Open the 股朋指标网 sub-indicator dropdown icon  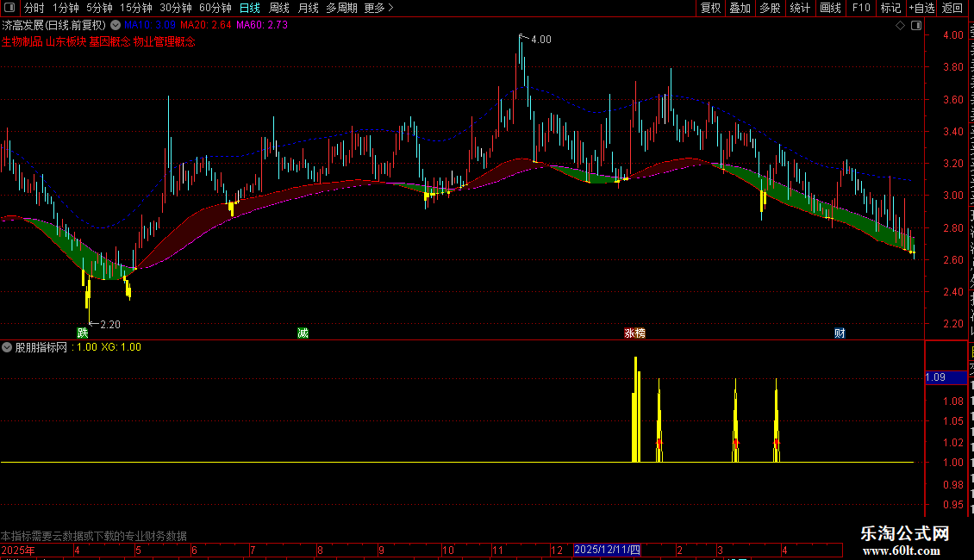coord(7,347)
